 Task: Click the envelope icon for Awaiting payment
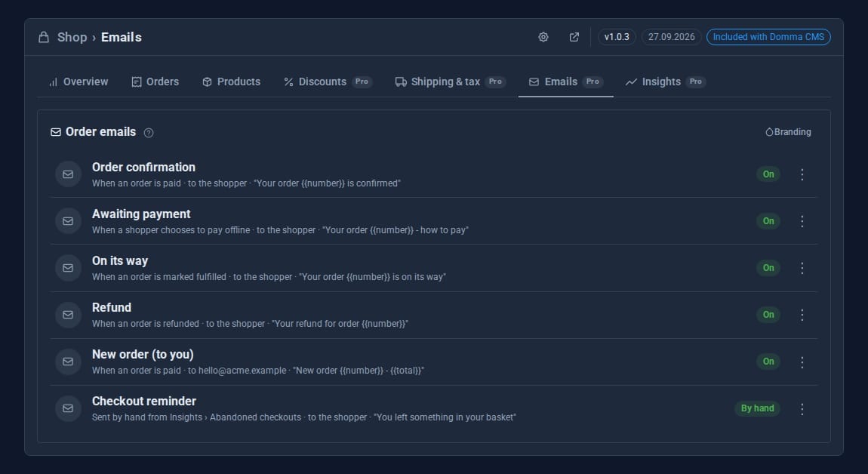pyautogui.click(x=68, y=221)
